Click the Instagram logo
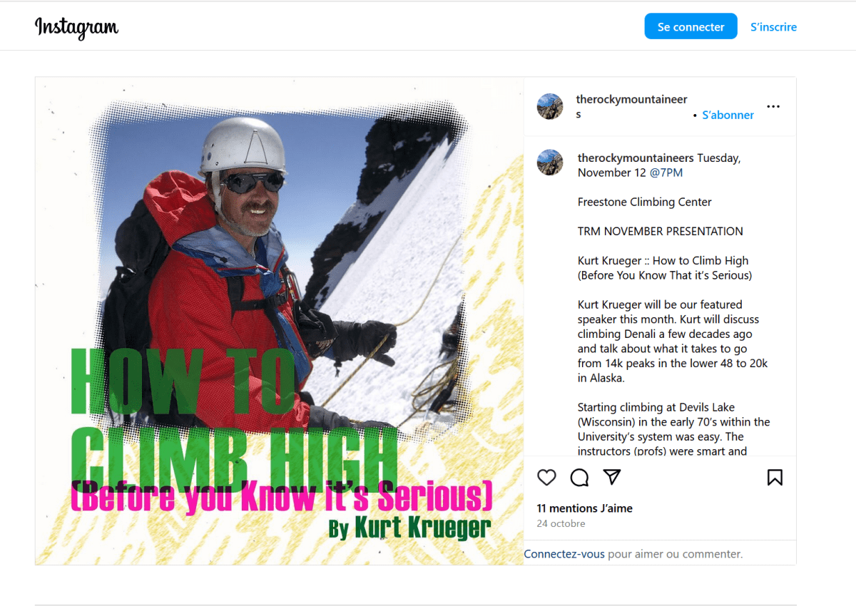The height and width of the screenshot is (616, 856). (77, 27)
